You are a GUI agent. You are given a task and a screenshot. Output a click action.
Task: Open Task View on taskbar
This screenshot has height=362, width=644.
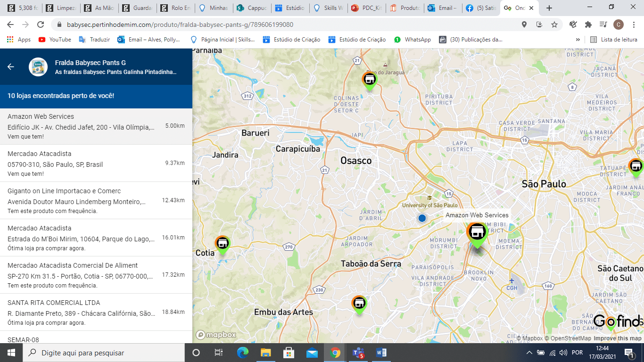pos(218,353)
